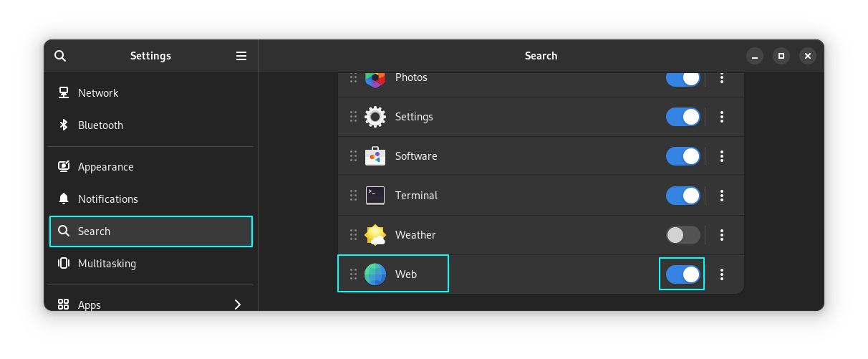Click the Settings gear icon in list
Image resolution: width=868 pixels, height=359 pixels.
click(375, 117)
